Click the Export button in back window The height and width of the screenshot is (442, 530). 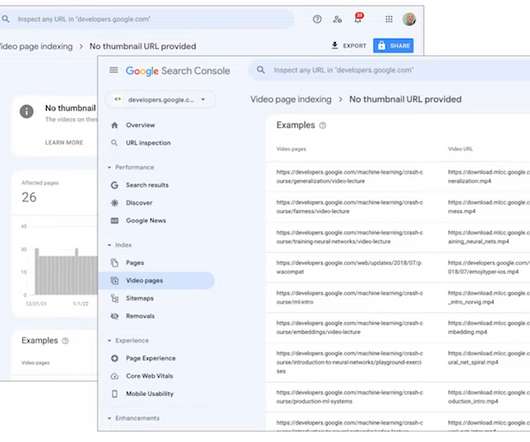pyautogui.click(x=348, y=46)
